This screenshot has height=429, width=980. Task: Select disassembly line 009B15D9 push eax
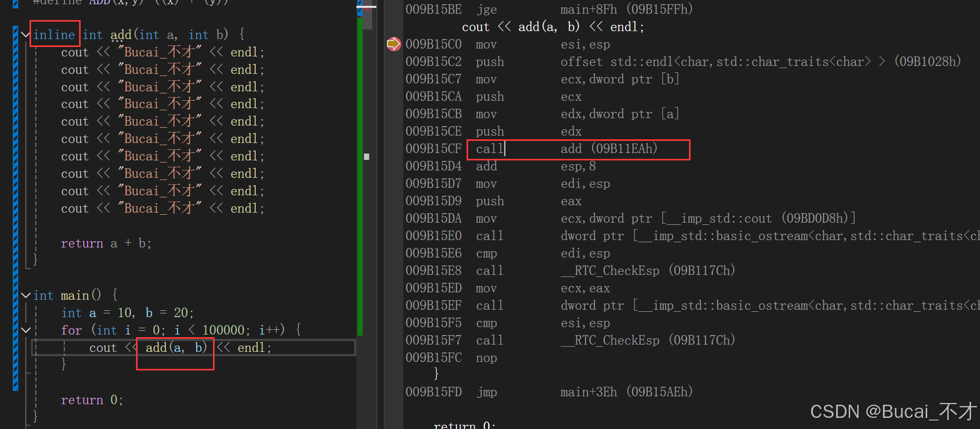click(x=493, y=201)
